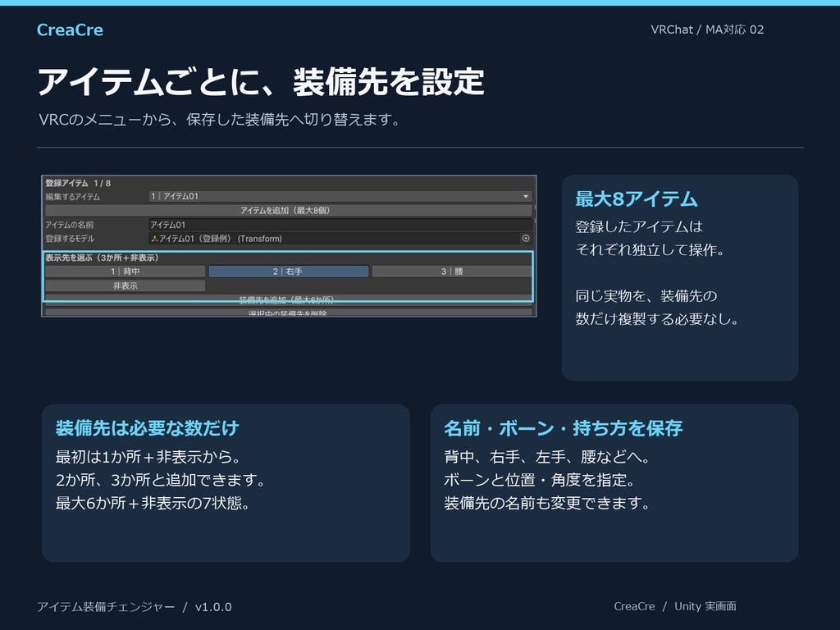Click the 表示先を選ぶ（3か所＋非表示）heading
Screen dimensions: 840x630
point(102,258)
